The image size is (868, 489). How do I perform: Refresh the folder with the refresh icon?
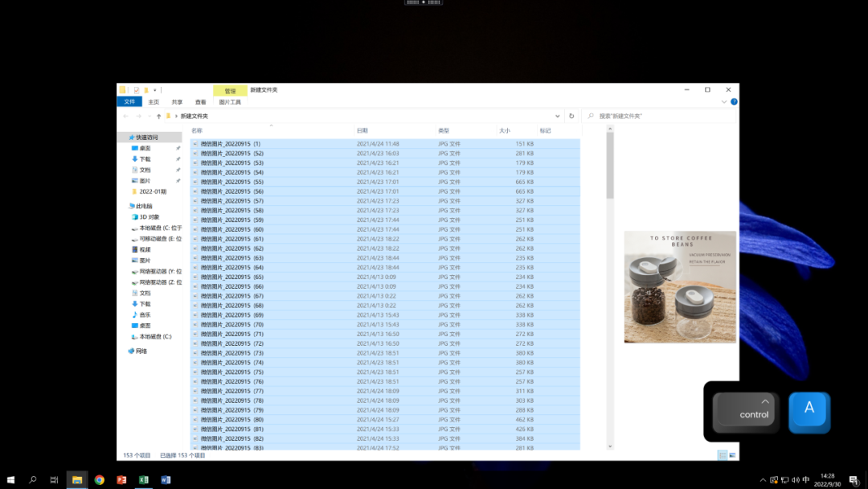pyautogui.click(x=571, y=116)
